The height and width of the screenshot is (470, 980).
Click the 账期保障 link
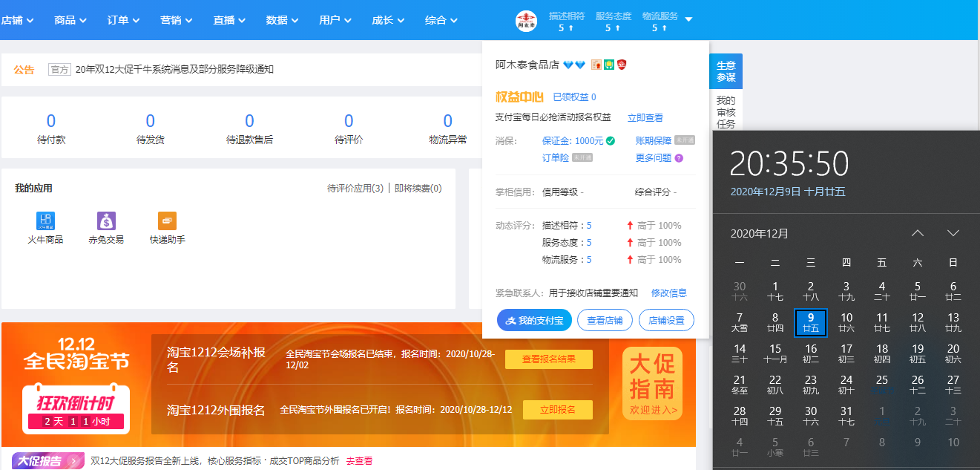pos(654,140)
